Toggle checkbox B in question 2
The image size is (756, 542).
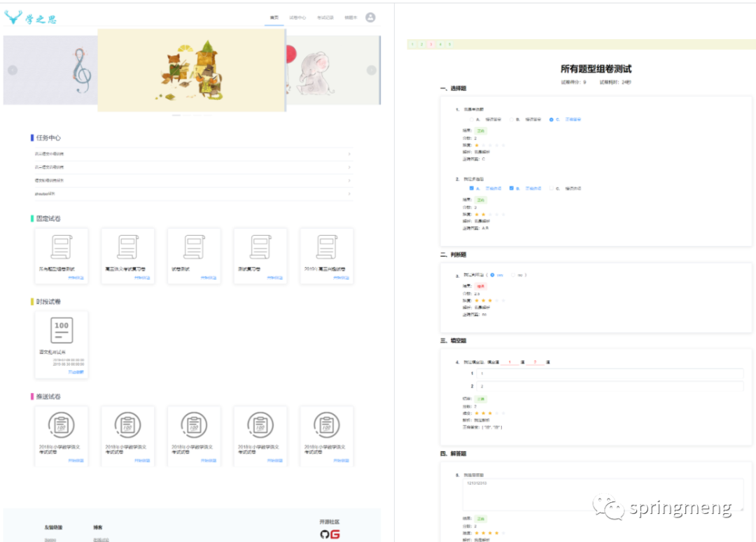(512, 188)
